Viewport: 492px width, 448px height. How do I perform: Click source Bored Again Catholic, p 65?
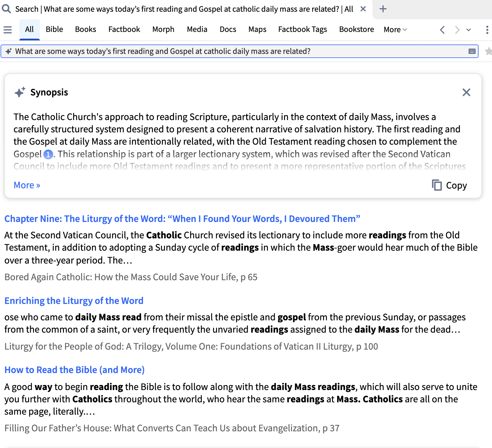(x=131, y=277)
